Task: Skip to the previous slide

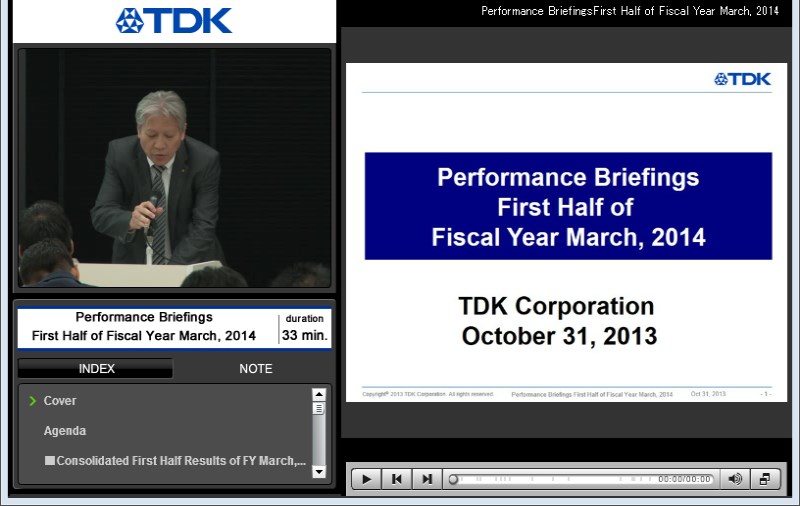Action: [396, 479]
